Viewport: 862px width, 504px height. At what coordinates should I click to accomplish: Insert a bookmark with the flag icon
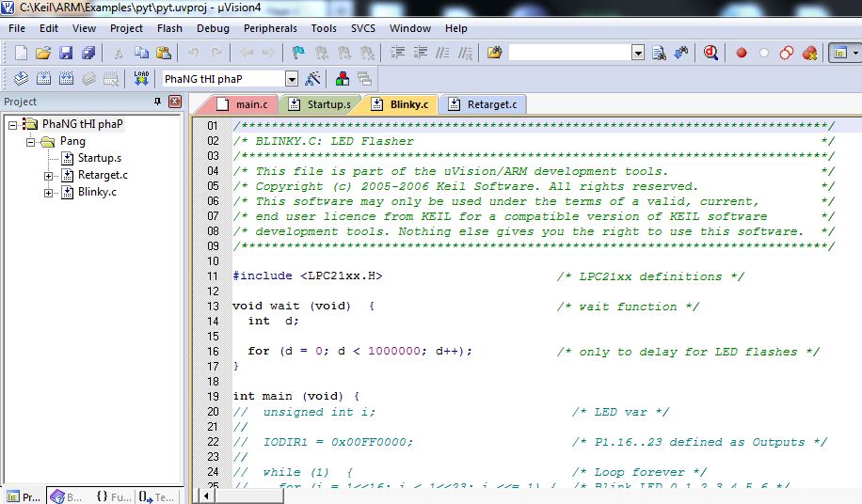pyautogui.click(x=298, y=53)
